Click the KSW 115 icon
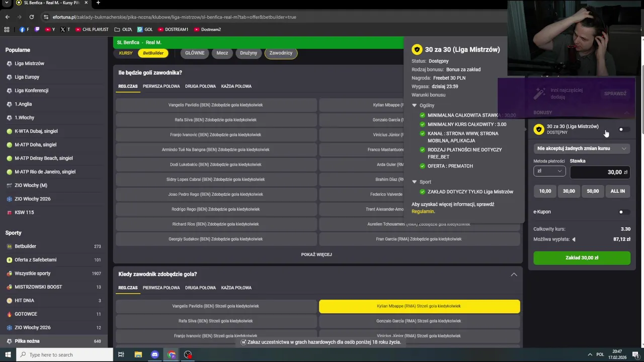The width and height of the screenshot is (644, 362). (x=10, y=213)
